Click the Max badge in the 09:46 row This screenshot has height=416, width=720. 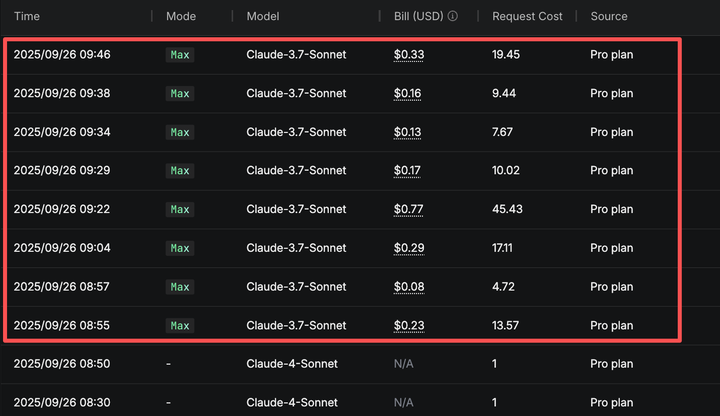180,55
